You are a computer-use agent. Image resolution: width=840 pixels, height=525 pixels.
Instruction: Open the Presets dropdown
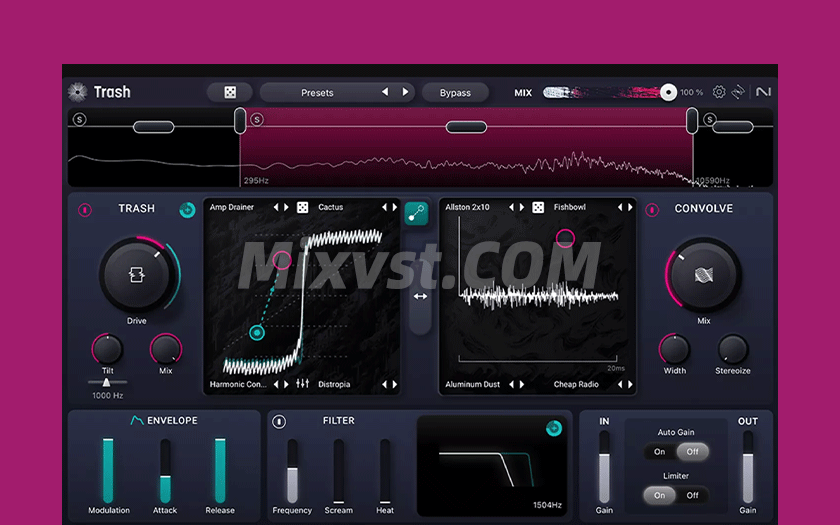[x=317, y=93]
